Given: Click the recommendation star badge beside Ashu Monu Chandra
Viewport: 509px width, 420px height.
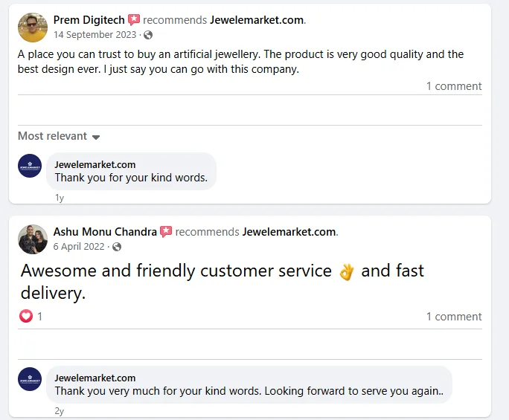Looking at the screenshot, I should pos(166,232).
